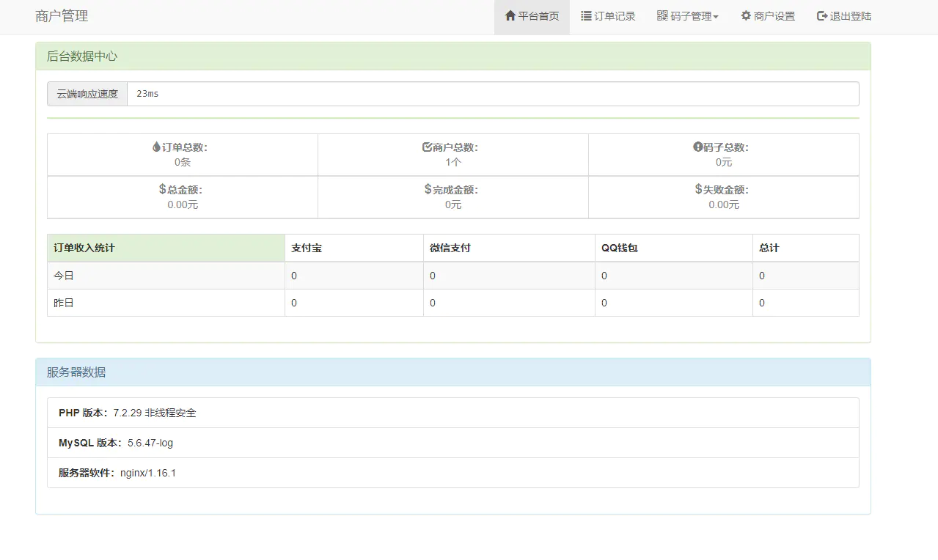This screenshot has height=560, width=938.
Task: Expand the 码子管理 dropdown menu
Action: point(688,15)
